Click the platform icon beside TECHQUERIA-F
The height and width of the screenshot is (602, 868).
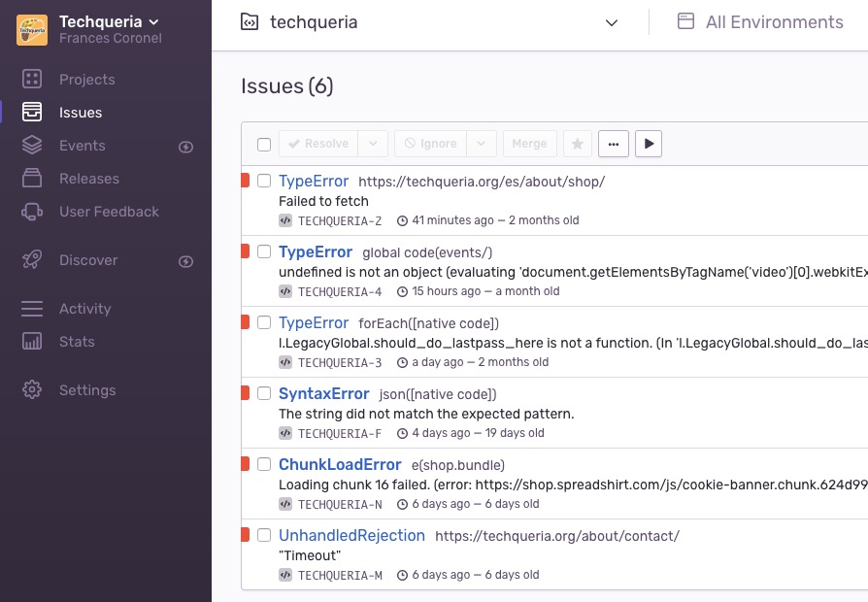coord(285,433)
